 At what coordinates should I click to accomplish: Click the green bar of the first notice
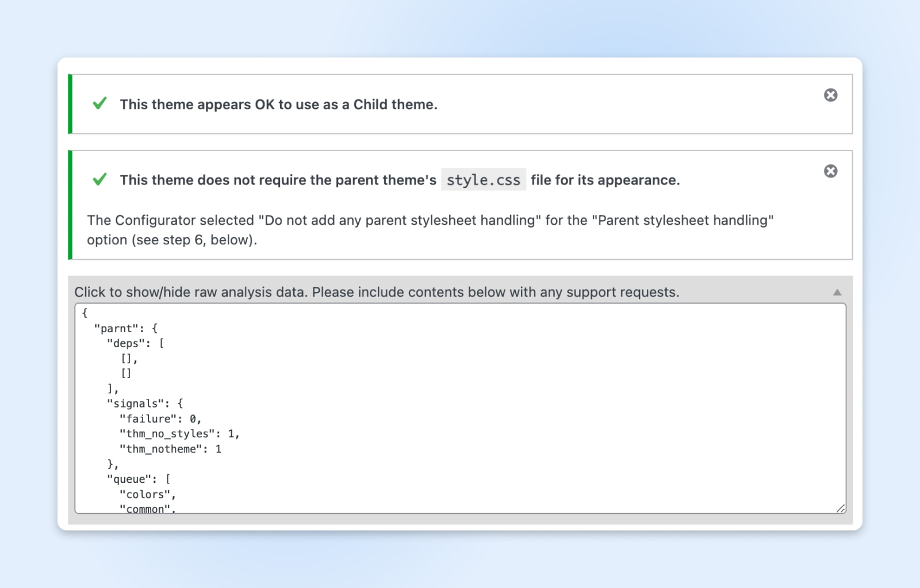pos(70,103)
